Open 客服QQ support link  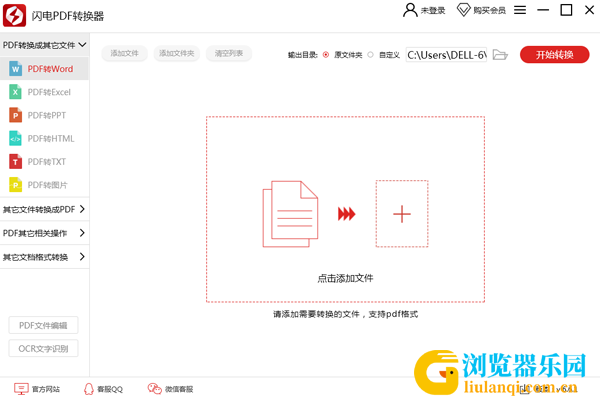[110, 389]
